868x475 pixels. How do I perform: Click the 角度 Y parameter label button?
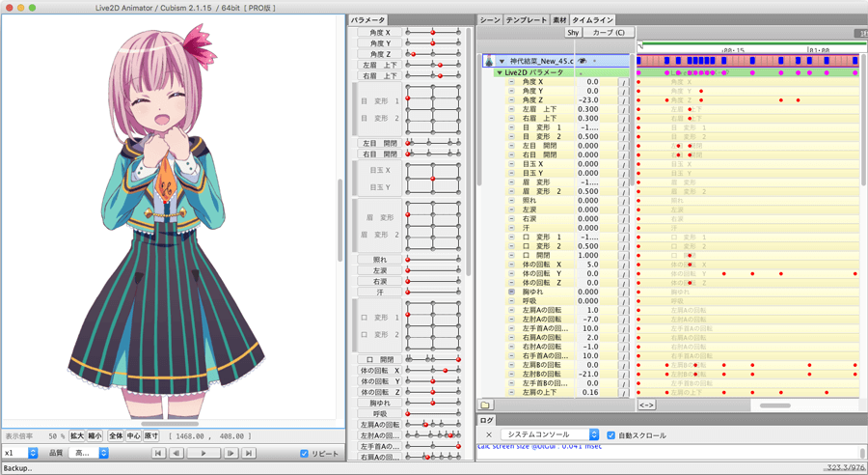click(380, 43)
